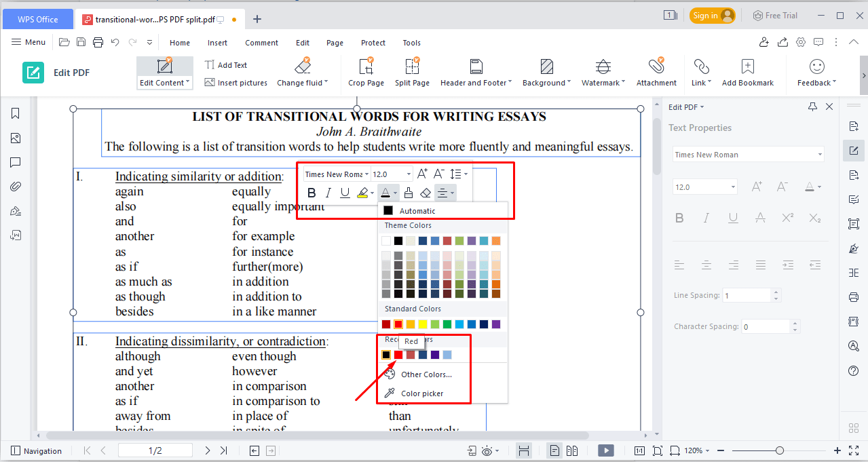Toggle bold in the floating text toolbar

click(311, 192)
